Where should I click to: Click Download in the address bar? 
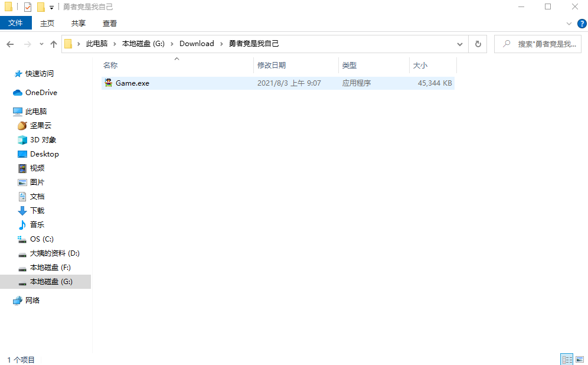(x=197, y=44)
